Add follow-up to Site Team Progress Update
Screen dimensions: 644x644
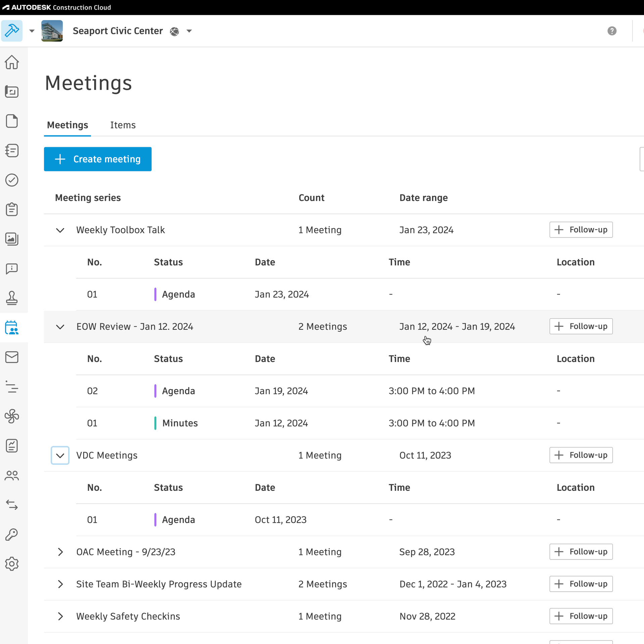581,584
